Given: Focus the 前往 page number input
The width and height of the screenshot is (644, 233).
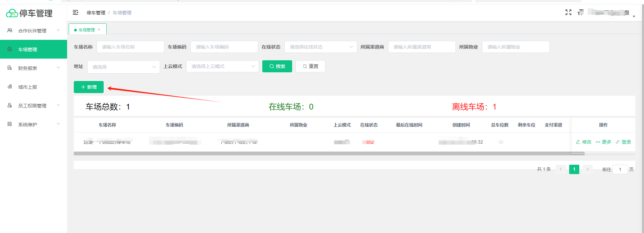Looking at the screenshot, I should (x=620, y=169).
